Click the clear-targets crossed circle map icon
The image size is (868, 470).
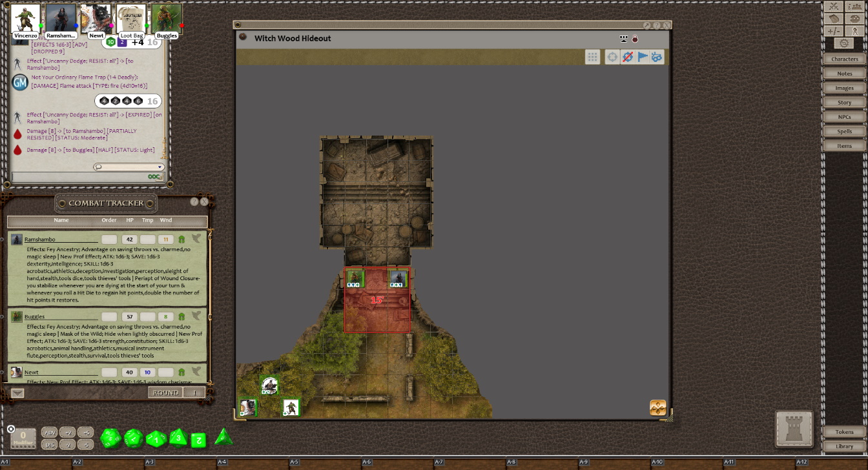[627, 57]
